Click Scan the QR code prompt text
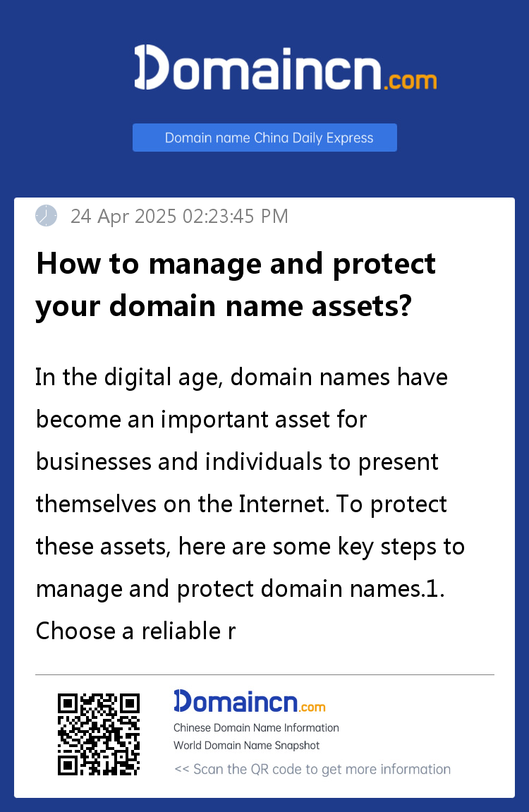 [x=312, y=769]
